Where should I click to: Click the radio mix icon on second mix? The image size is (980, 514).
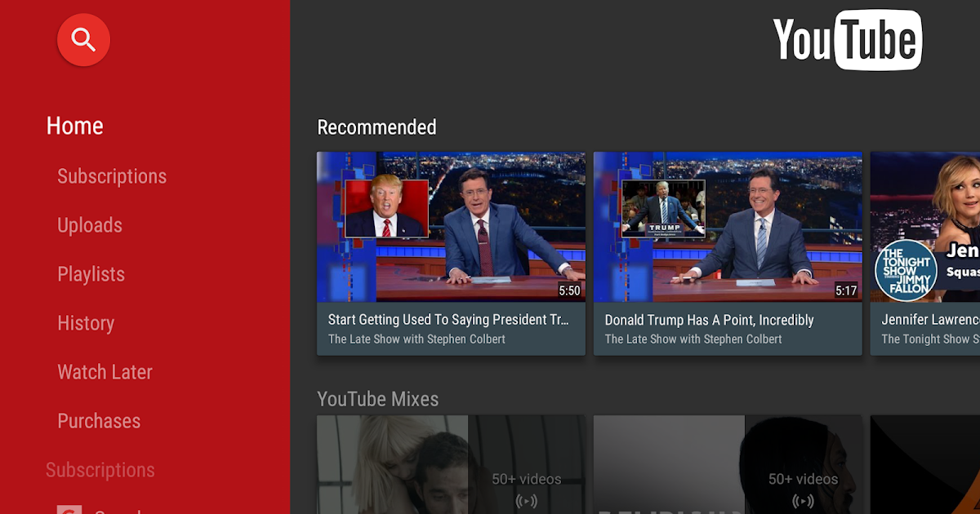pos(804,501)
